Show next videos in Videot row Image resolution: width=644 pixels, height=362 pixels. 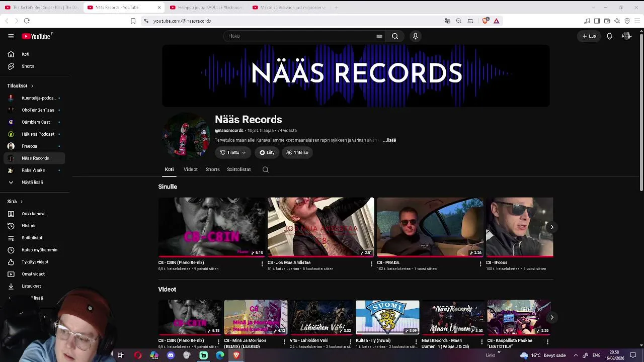pyautogui.click(x=552, y=318)
